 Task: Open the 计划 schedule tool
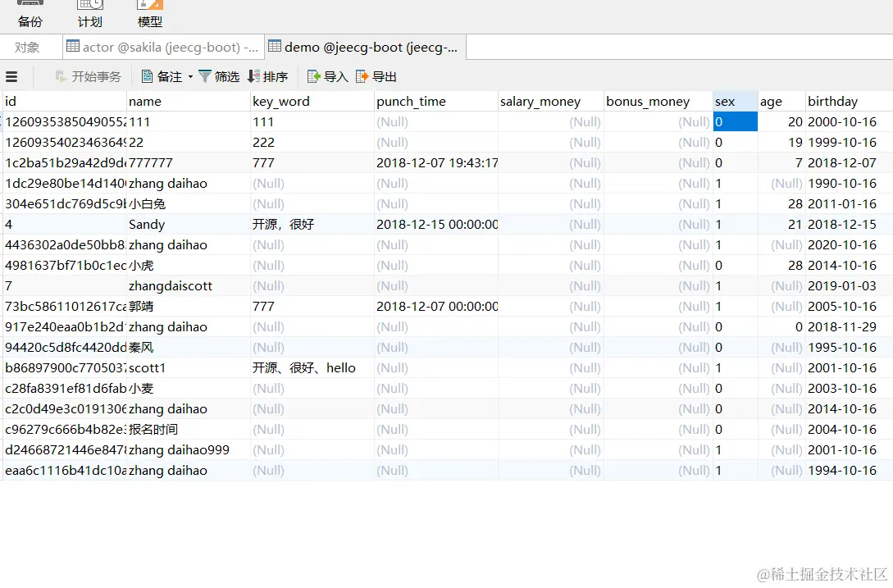pyautogui.click(x=90, y=14)
